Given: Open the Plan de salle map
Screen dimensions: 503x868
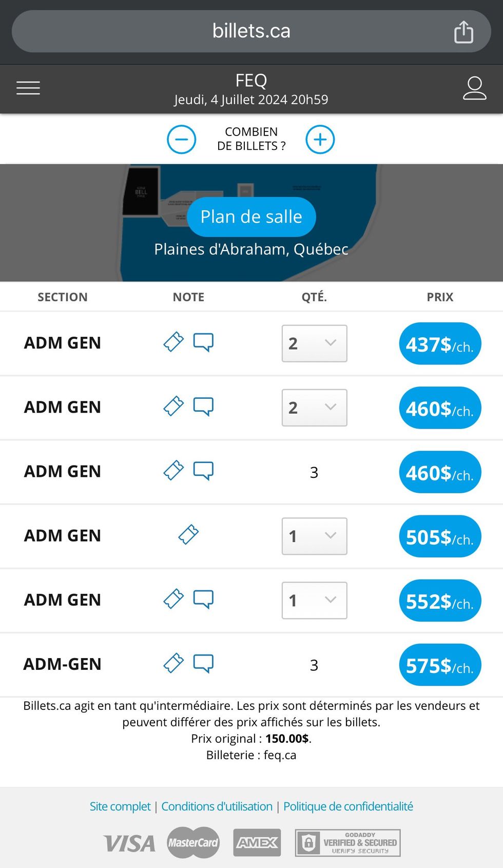Looking at the screenshot, I should [x=251, y=217].
